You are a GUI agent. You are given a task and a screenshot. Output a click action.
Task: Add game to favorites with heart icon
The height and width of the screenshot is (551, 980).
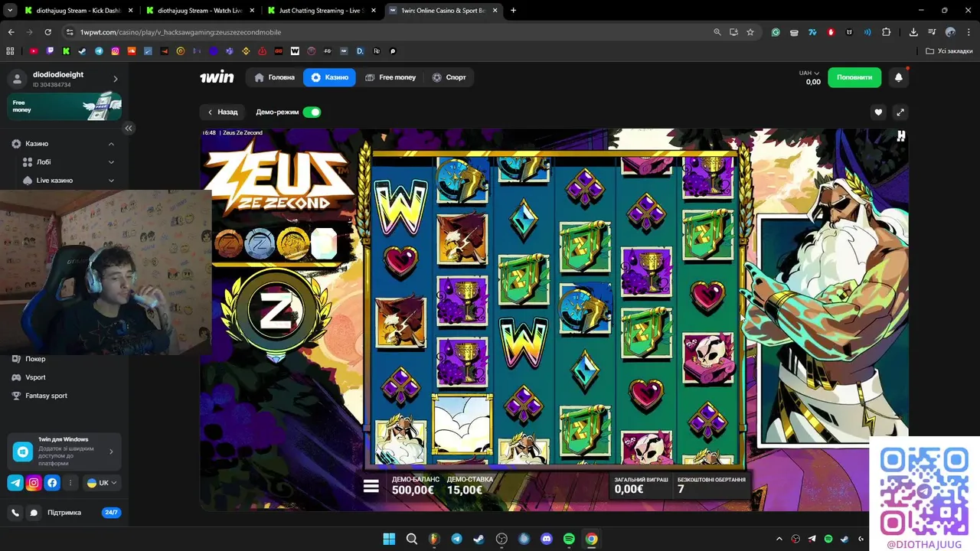[x=878, y=112]
